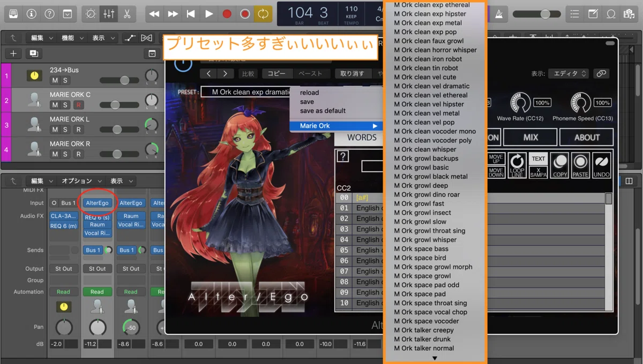Open Quick Help question mark icon

(x=49, y=14)
